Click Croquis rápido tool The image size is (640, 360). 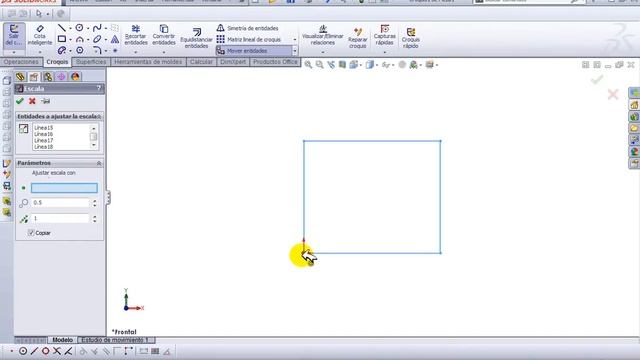(411, 38)
